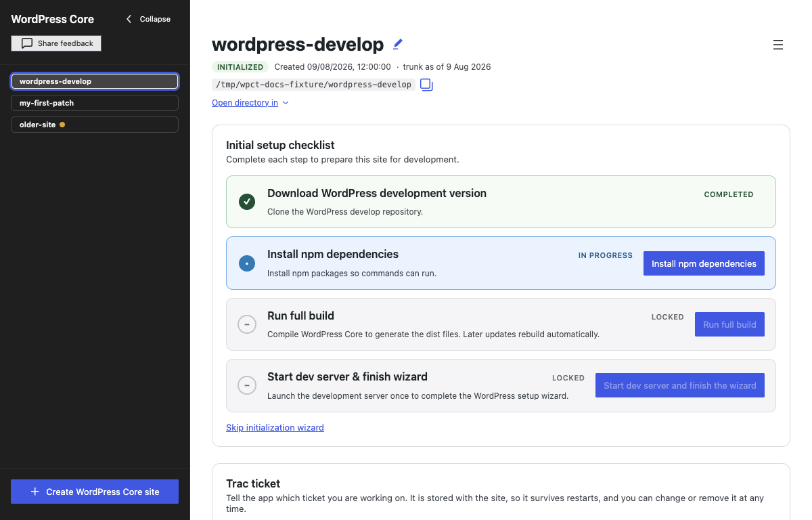Click the yellow status dot on older-site
The height and width of the screenshot is (520, 812).
62,125
